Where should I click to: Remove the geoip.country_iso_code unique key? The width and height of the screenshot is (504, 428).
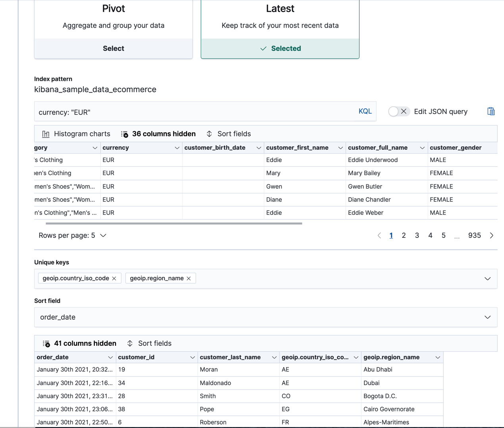114,278
